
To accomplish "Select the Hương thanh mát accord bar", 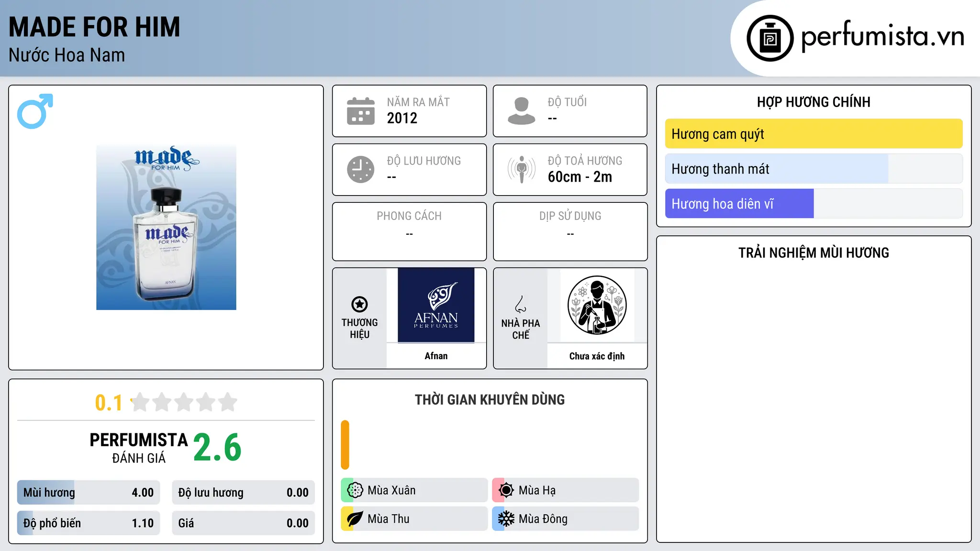I will pyautogui.click(x=813, y=169).
